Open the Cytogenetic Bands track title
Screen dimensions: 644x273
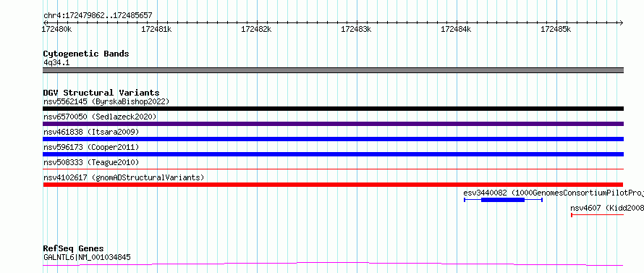[86, 54]
